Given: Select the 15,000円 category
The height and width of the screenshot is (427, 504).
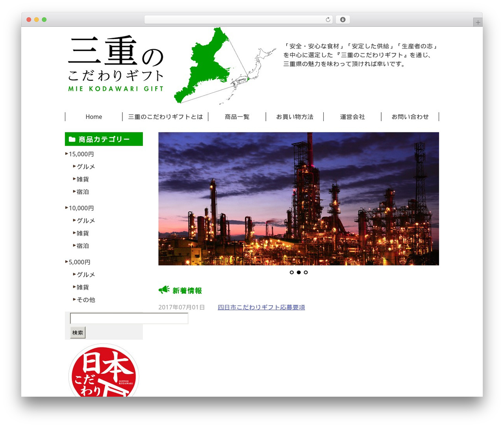Looking at the screenshot, I should (x=81, y=154).
